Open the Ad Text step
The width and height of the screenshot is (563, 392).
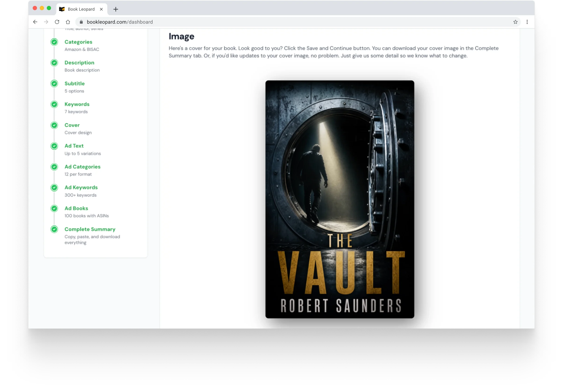pos(74,146)
